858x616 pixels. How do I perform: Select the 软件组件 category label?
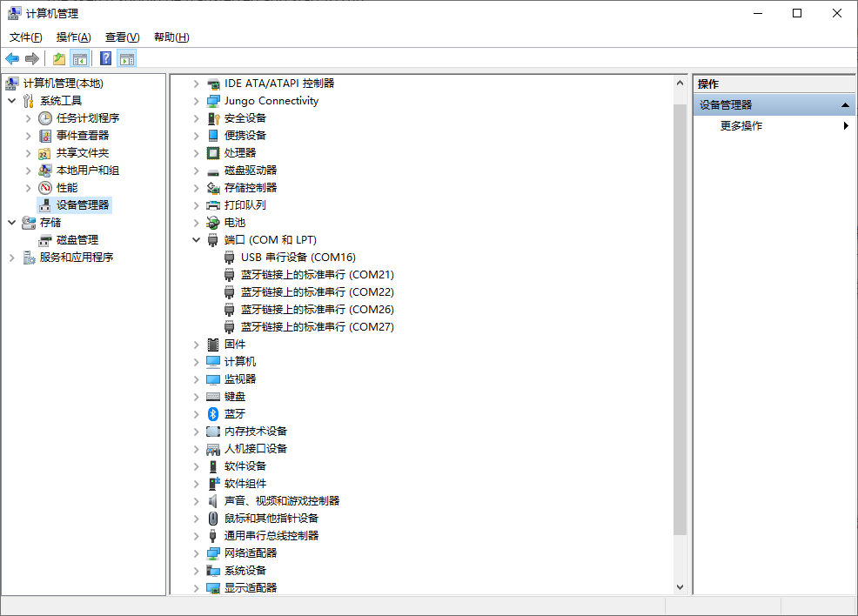pos(245,484)
